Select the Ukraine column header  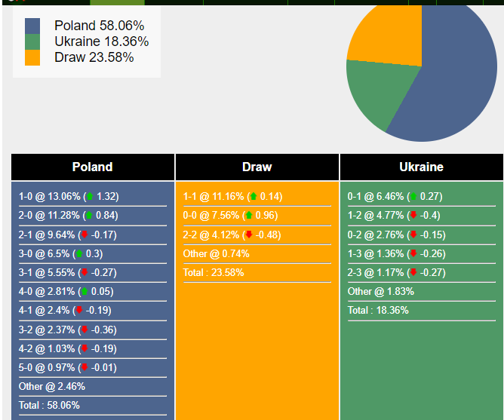421,167
